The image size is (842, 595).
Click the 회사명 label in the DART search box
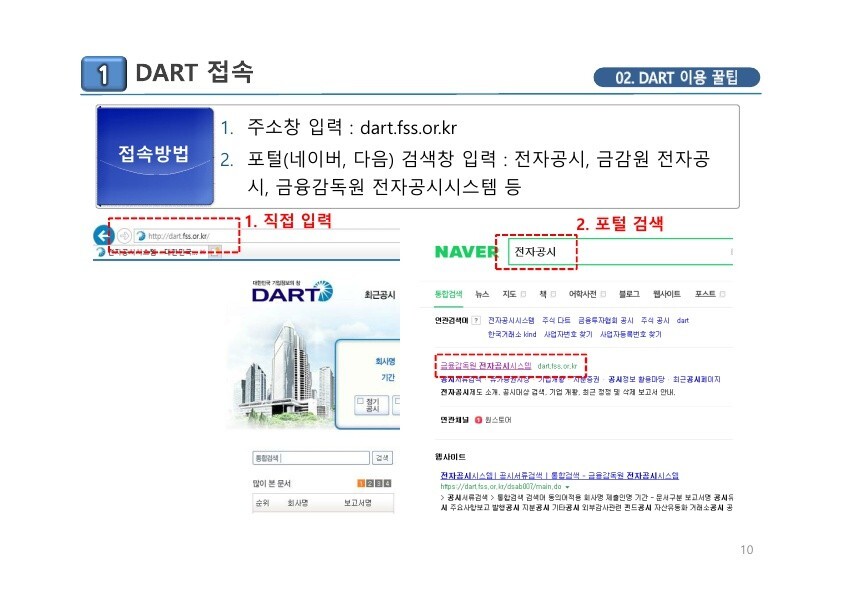(x=385, y=361)
